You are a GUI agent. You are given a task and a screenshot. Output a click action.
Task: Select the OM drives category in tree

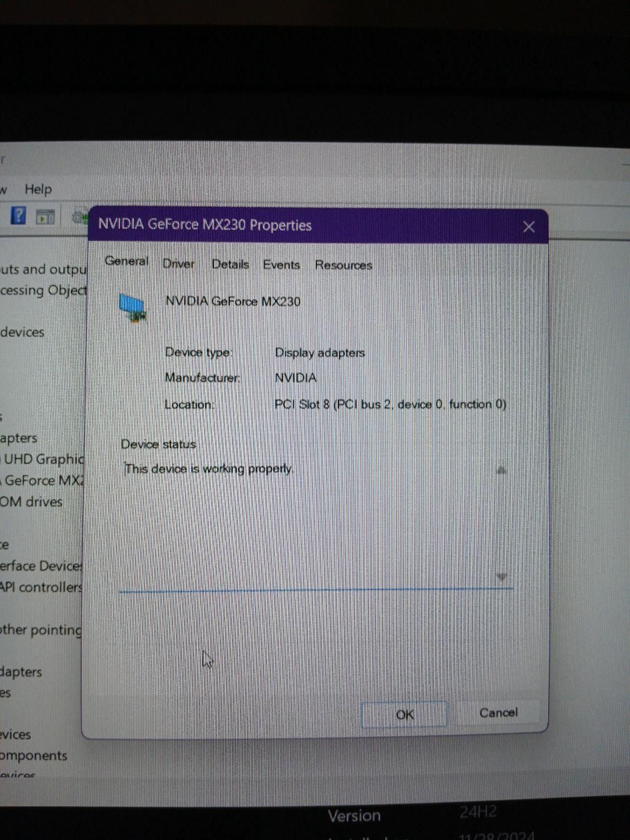click(31, 502)
